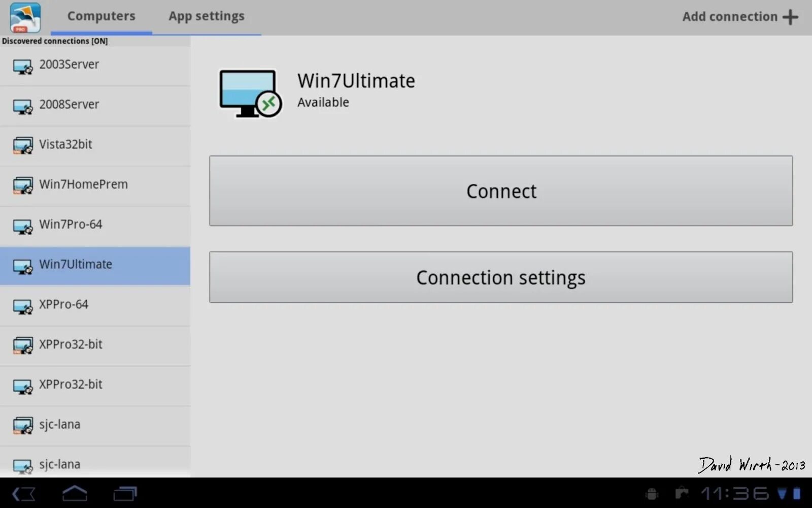Select the 2008Server connection
Viewport: 812px width, 508px height.
(95, 106)
